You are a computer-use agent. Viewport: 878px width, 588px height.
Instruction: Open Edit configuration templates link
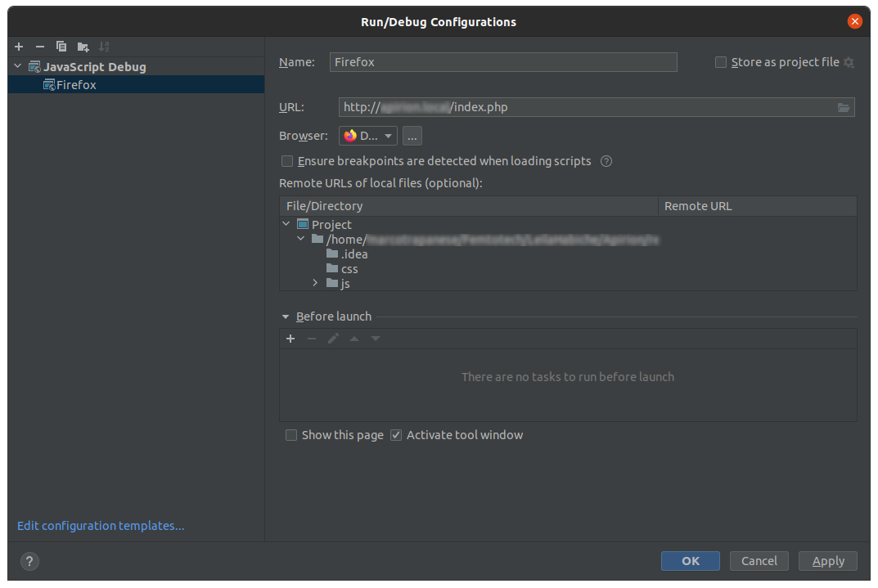click(101, 526)
